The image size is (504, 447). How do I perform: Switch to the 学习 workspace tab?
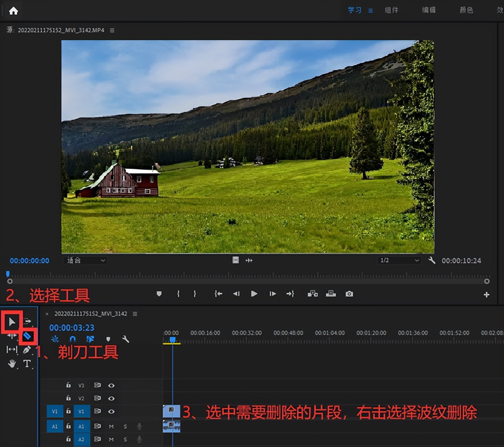pyautogui.click(x=354, y=10)
